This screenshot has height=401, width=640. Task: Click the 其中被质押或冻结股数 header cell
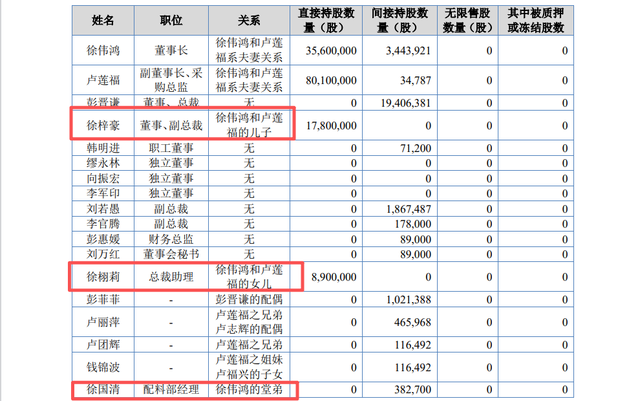(x=536, y=20)
